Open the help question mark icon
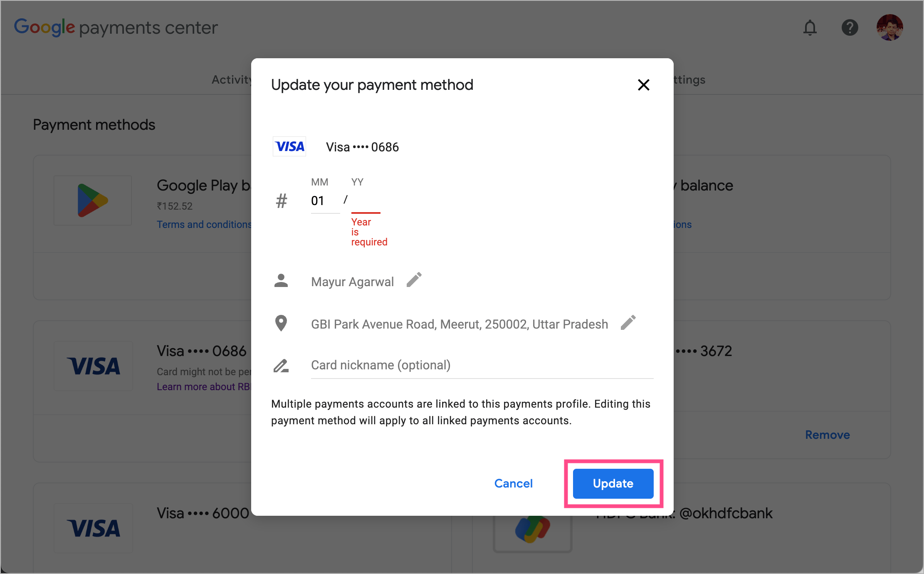 [x=850, y=28]
